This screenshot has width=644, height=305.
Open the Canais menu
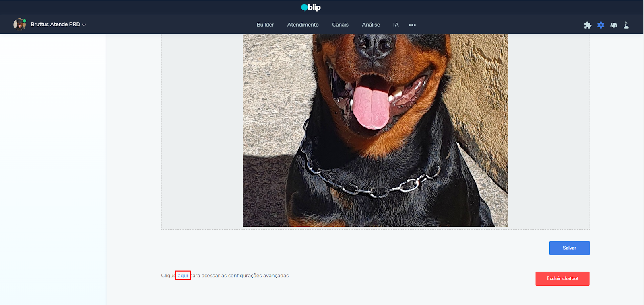(340, 25)
